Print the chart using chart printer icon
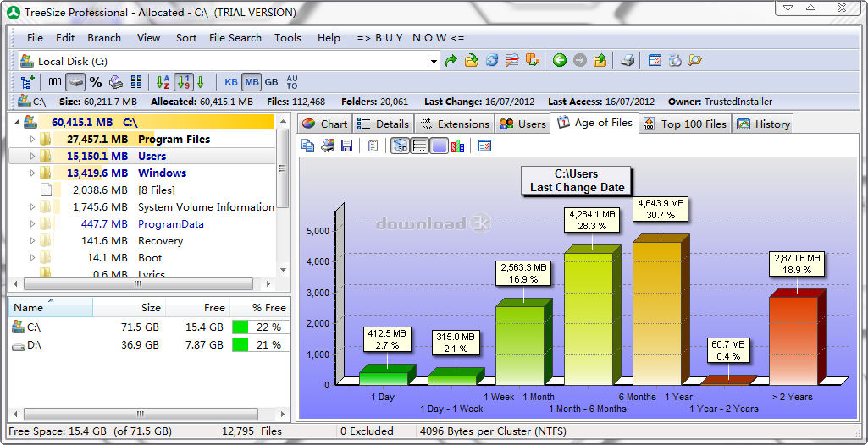 pyautogui.click(x=328, y=146)
